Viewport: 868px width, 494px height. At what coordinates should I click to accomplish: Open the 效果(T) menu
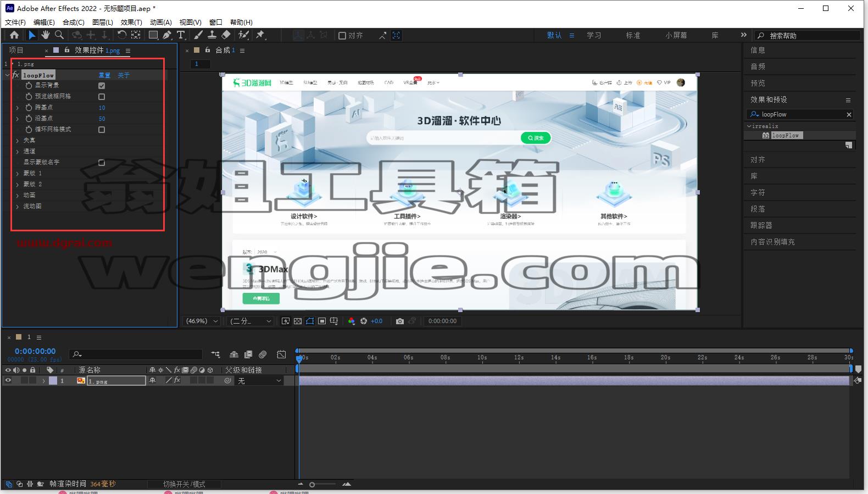[x=131, y=23]
